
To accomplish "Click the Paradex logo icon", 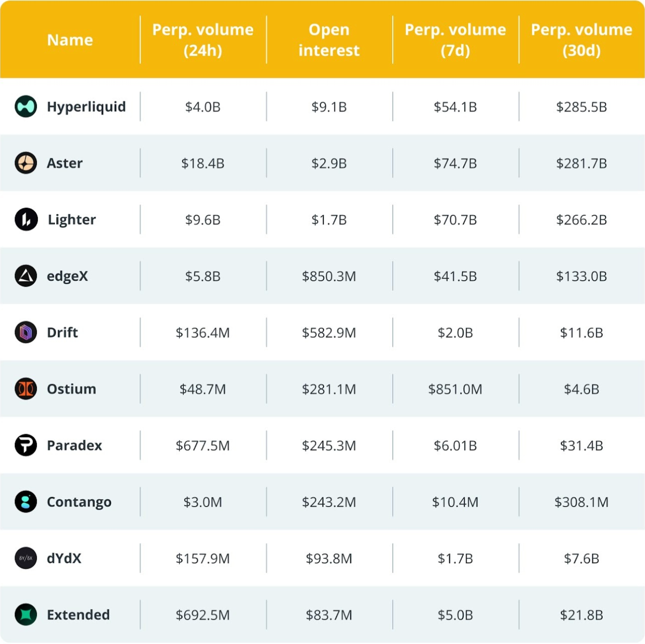I will point(26,445).
